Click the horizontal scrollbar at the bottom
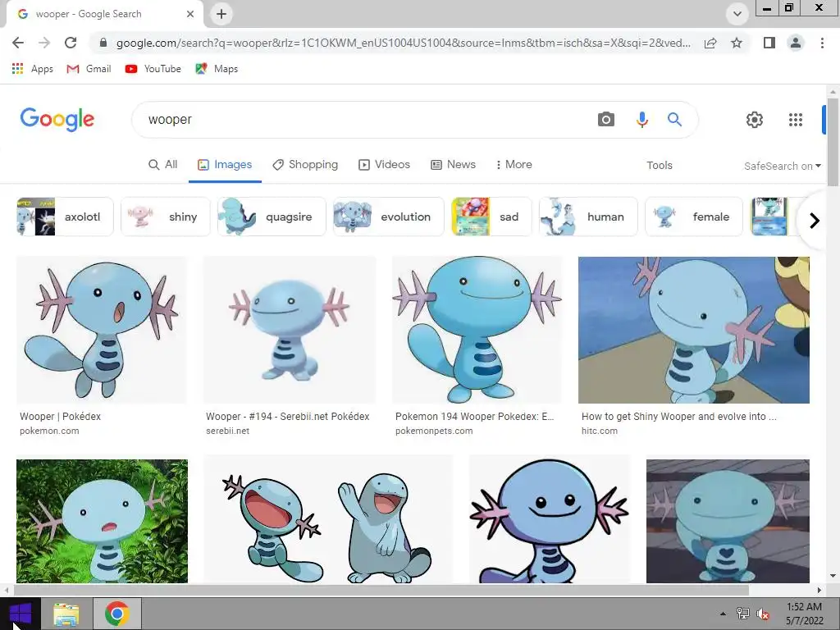The height and width of the screenshot is (630, 840). (x=381, y=590)
